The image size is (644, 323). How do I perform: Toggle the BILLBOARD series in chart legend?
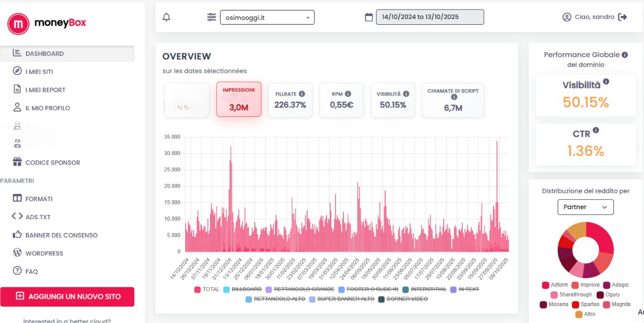[x=243, y=289]
